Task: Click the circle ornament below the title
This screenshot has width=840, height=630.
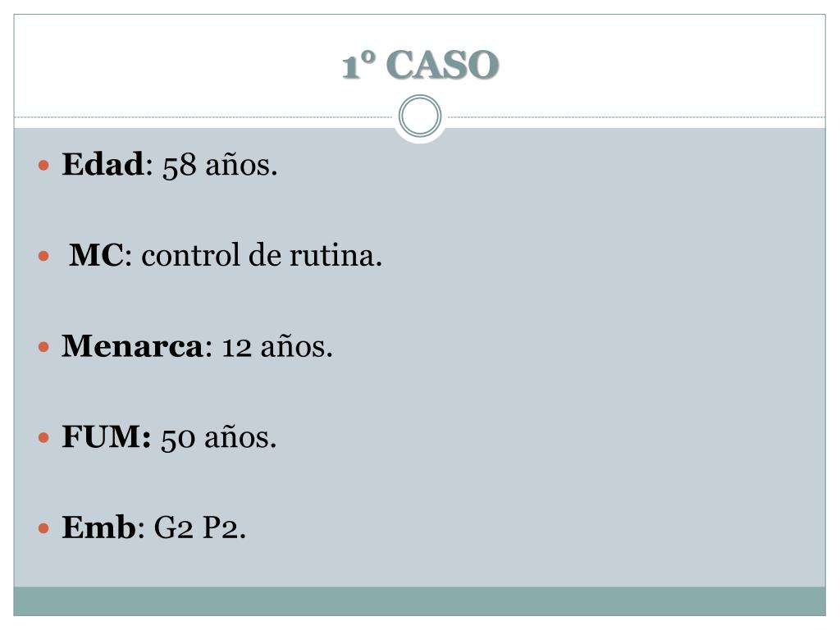Action: 420,116
